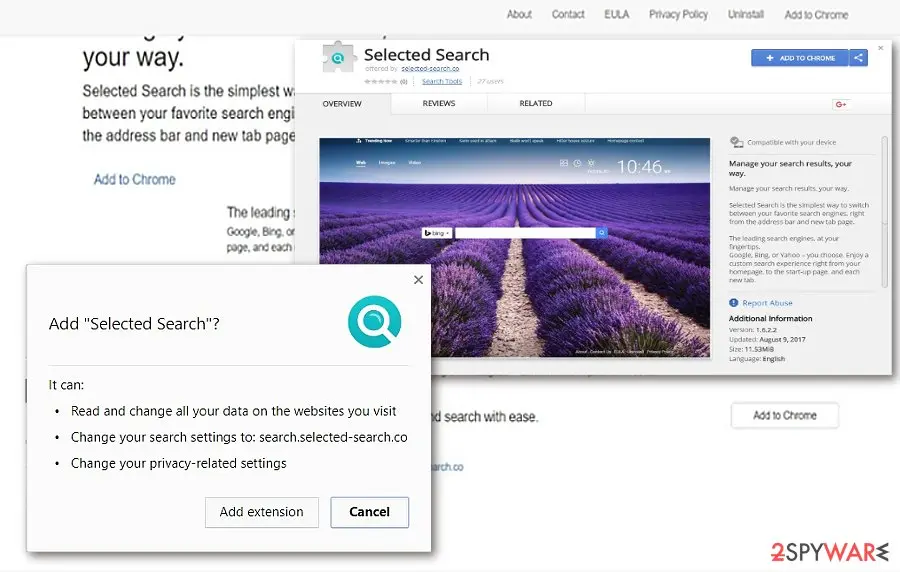Click the search input field in the preview
The image size is (900, 572).
coord(525,233)
